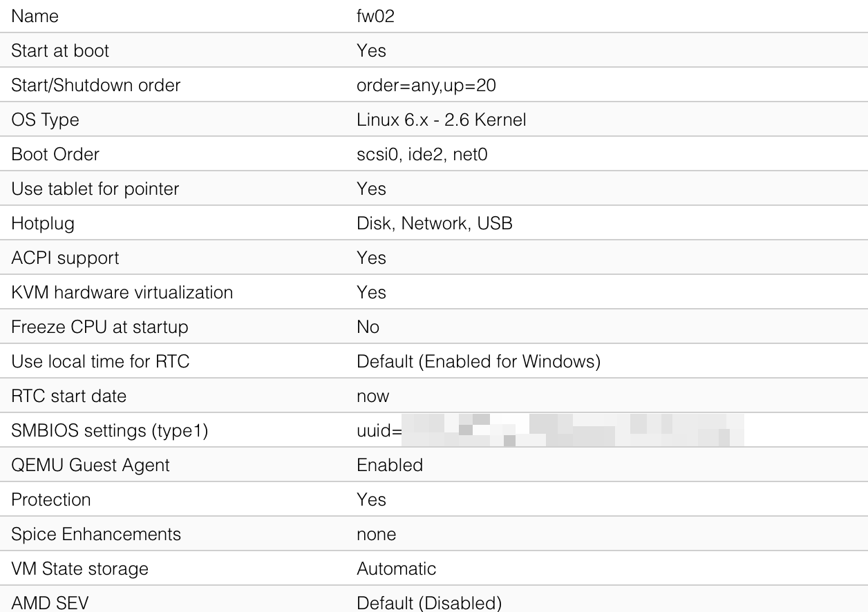Click the 'scsi0, ide2, net0' value
868x612 pixels.
[x=422, y=154]
